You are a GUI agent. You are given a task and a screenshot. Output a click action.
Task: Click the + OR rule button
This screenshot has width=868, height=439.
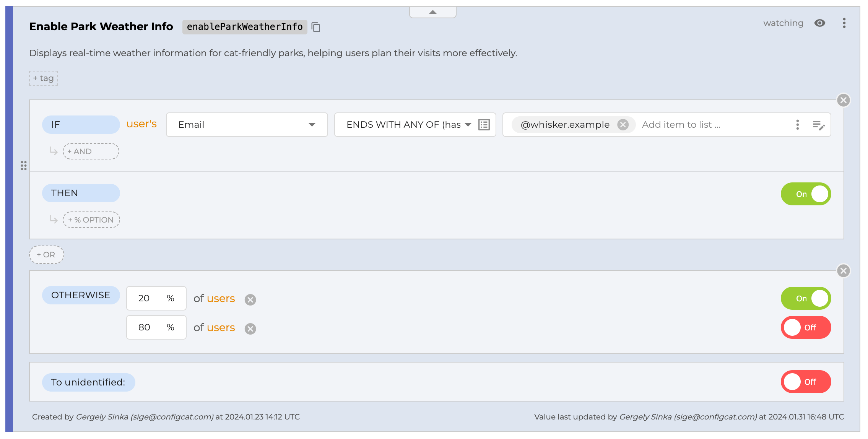pyautogui.click(x=46, y=255)
